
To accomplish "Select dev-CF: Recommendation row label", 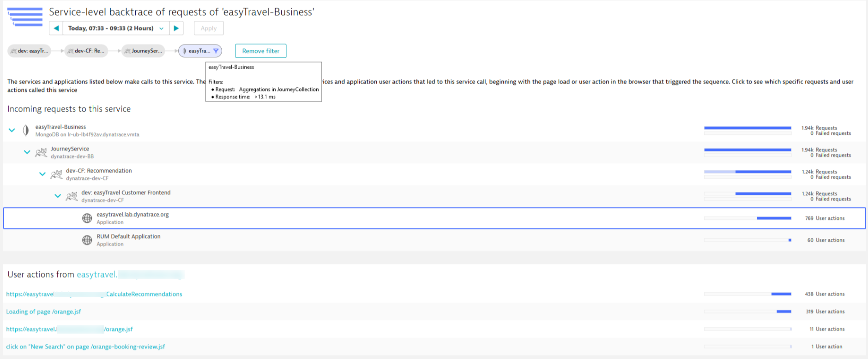I will [x=99, y=171].
